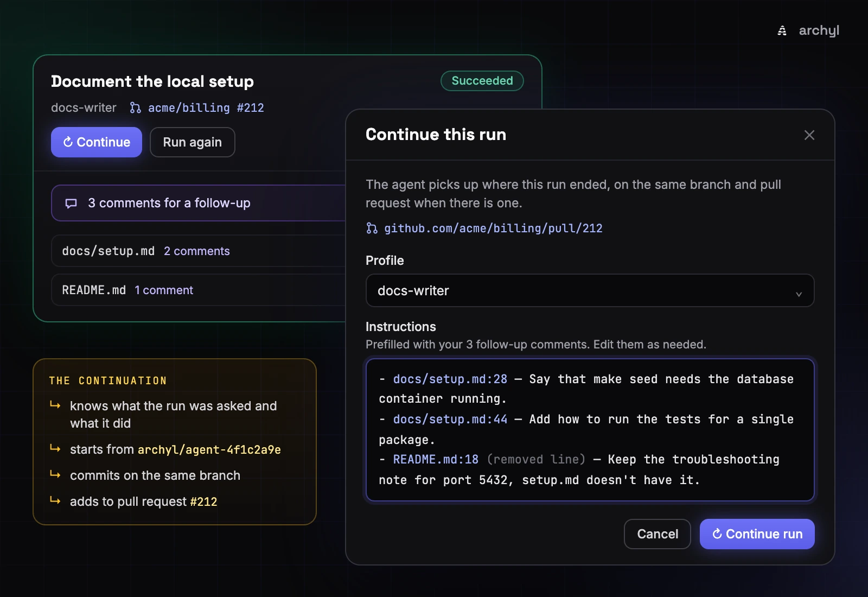Click the Instructions label

click(x=401, y=327)
